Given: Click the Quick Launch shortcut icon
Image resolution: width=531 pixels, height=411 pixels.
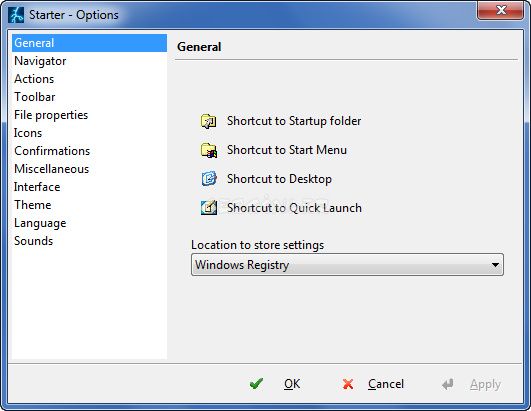Looking at the screenshot, I should click(209, 208).
